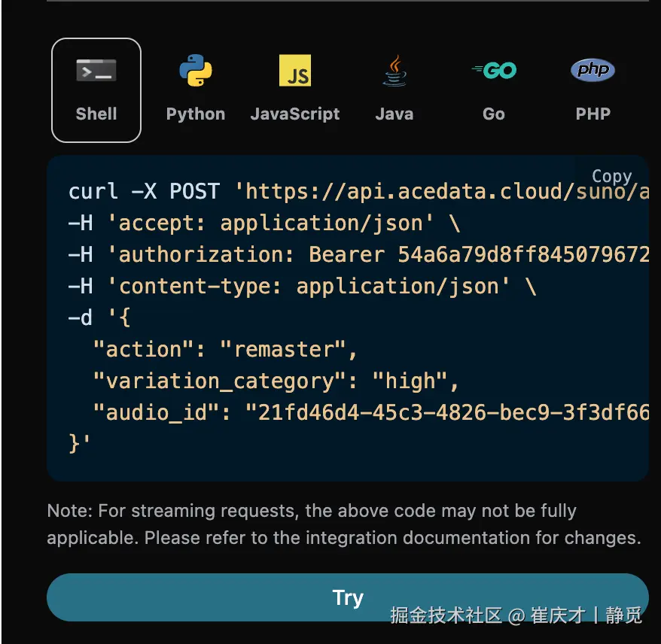Click the "audio_id" value line
This screenshot has width=661, height=644.
click(371, 413)
